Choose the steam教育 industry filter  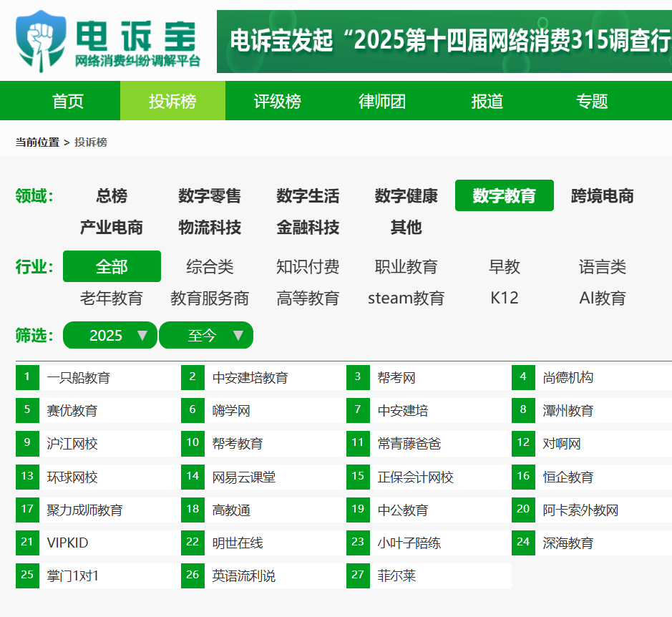click(406, 298)
